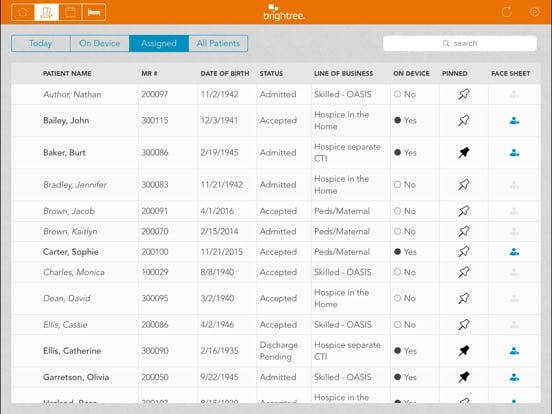The width and height of the screenshot is (552, 414).
Task: Open face sheet for Carter, Sophie
Action: click(x=514, y=252)
